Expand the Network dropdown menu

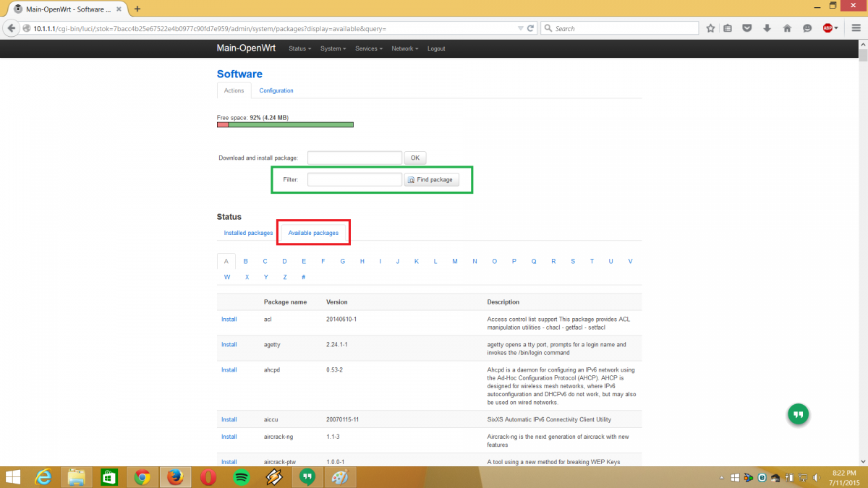[x=404, y=48]
